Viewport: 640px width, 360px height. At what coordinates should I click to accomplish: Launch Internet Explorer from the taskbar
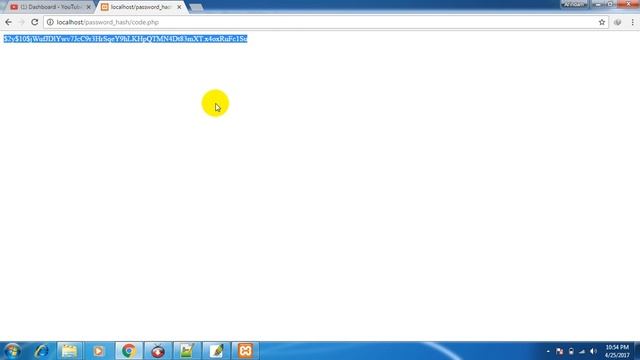pos(41,351)
